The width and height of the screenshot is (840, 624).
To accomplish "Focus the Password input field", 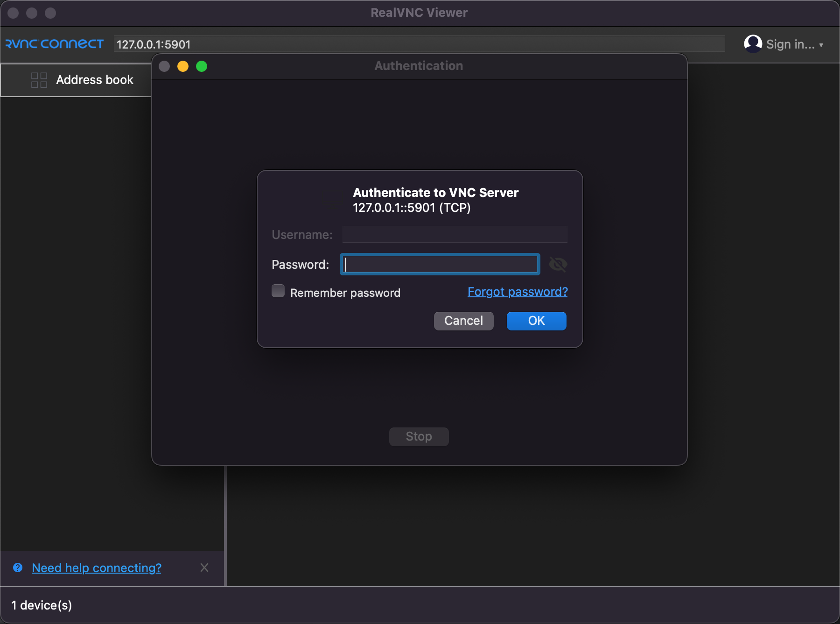I will (x=439, y=264).
